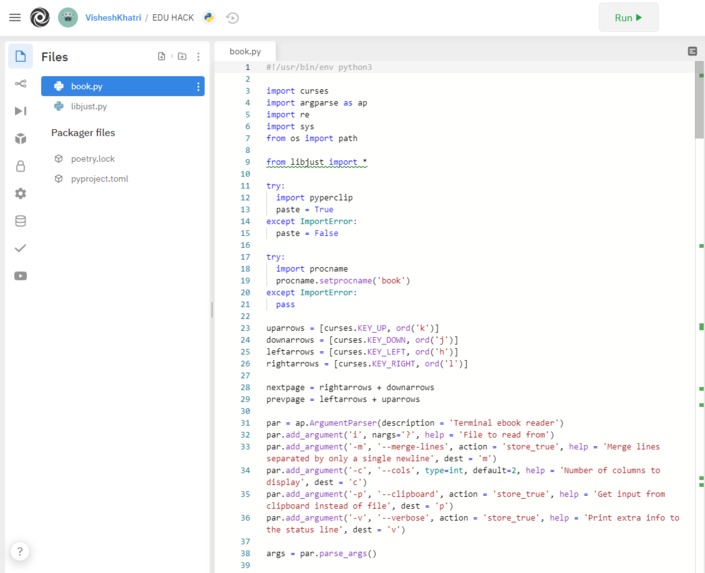The width and height of the screenshot is (705, 573).
Task: Open VisheshKhatri user avatar
Action: (68, 18)
